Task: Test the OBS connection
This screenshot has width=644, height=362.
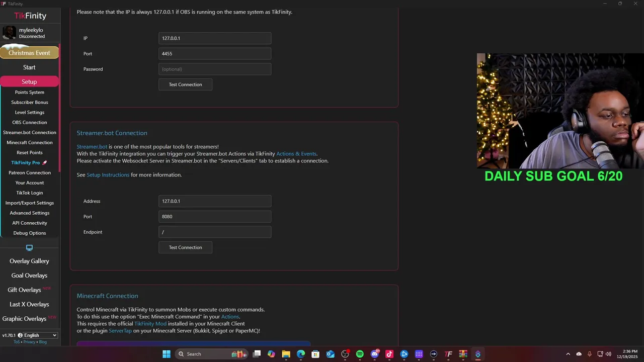Action: point(185,84)
